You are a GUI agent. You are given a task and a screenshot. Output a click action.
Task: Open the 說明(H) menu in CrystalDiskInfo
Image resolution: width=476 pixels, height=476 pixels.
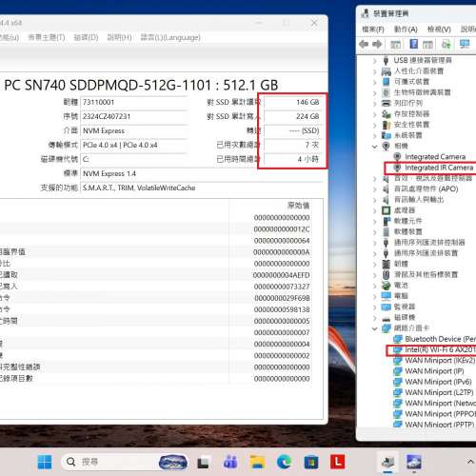pyautogui.click(x=119, y=37)
